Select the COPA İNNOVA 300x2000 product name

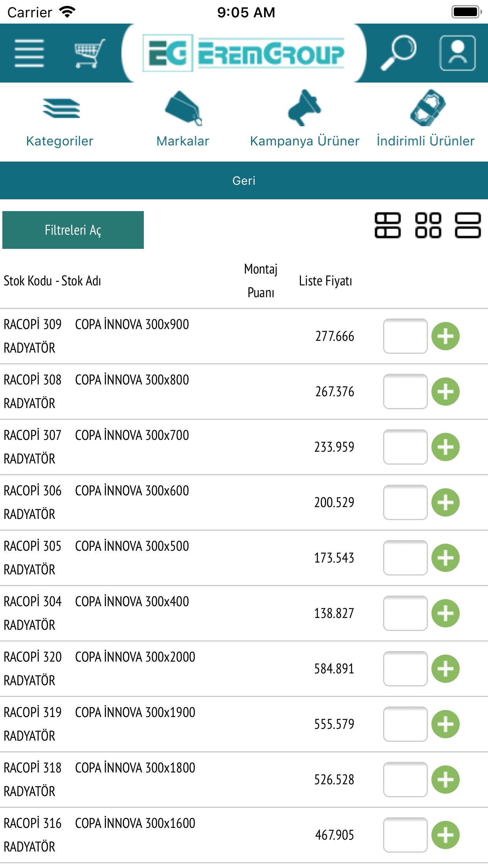[135, 657]
